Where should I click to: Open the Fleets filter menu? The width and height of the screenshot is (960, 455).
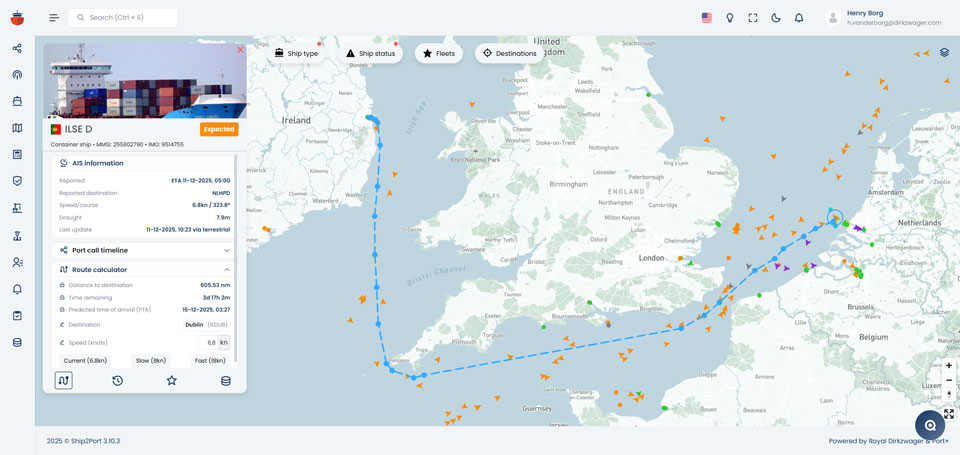coord(438,53)
